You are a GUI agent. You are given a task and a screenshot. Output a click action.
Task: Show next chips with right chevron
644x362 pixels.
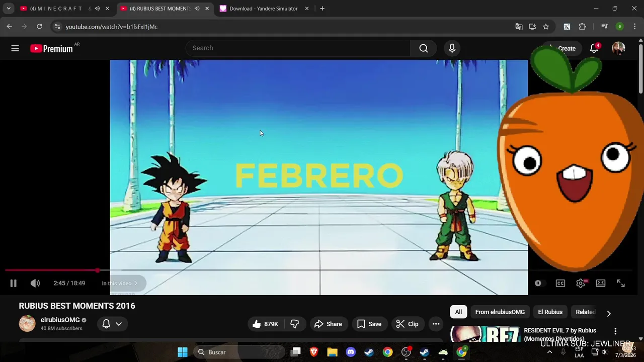(x=609, y=313)
